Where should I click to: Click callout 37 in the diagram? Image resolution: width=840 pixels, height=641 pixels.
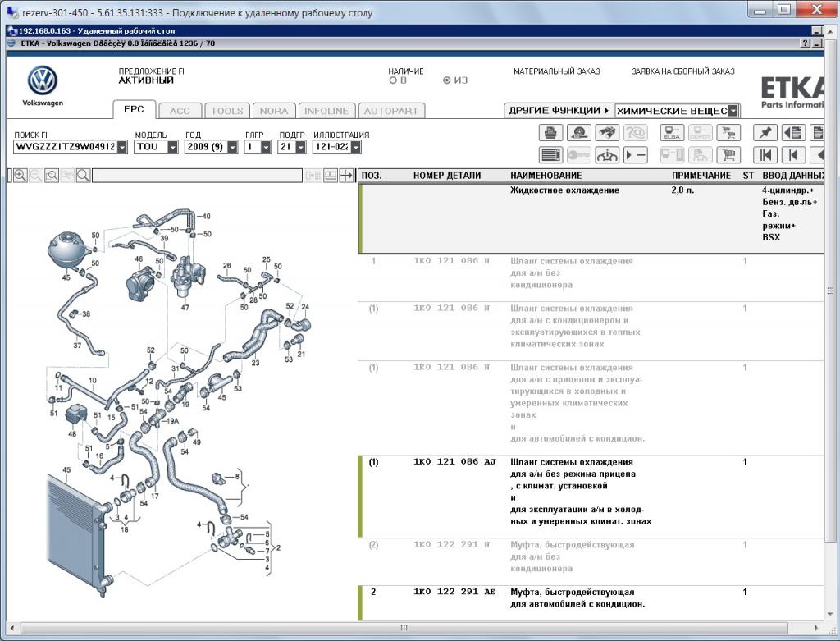click(77, 346)
